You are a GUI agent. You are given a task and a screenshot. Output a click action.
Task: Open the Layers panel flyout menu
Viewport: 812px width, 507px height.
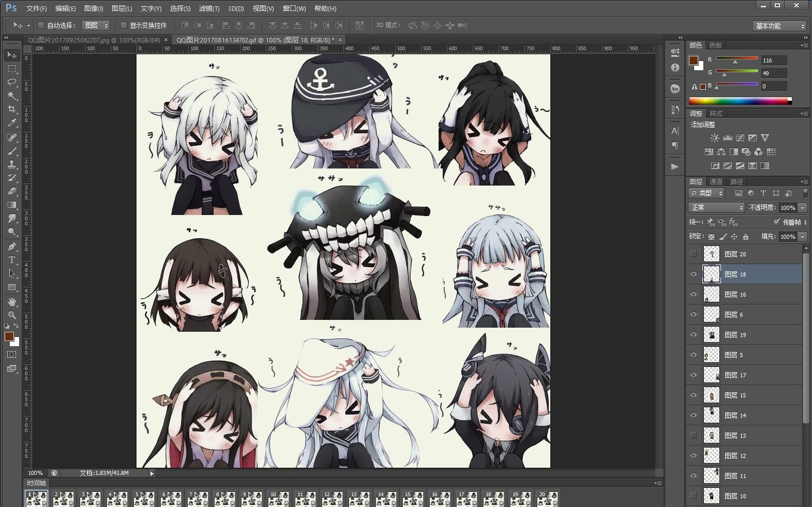[x=804, y=181]
